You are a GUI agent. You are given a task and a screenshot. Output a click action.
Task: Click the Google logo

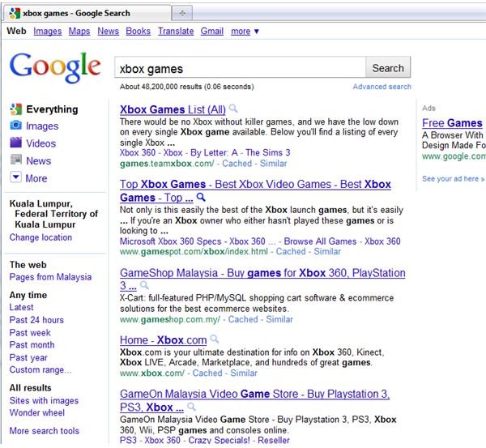(x=55, y=67)
